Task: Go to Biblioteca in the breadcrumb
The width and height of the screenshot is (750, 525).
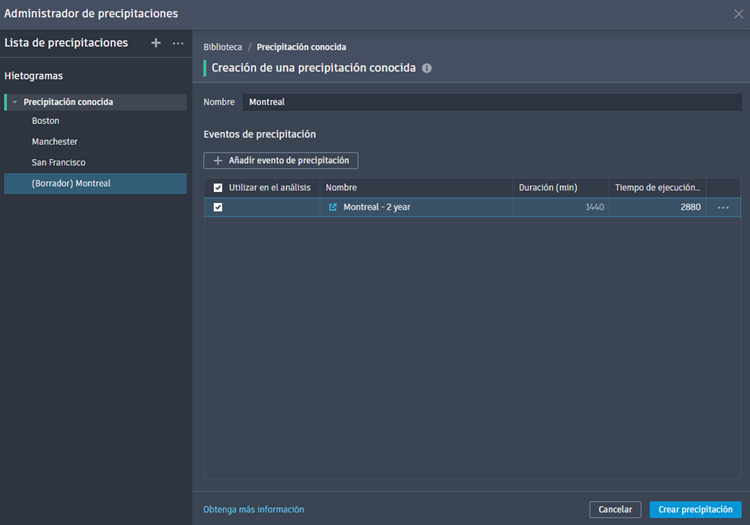Action: 222,47
